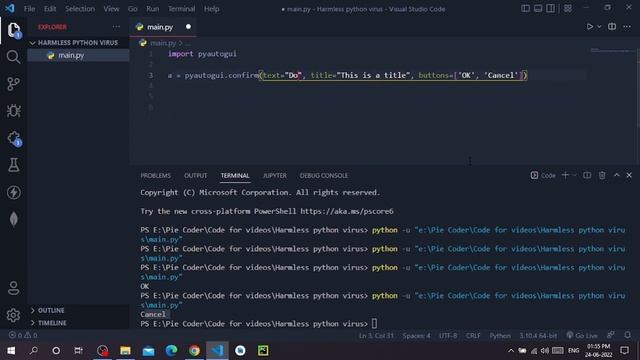Viewport: 640px width, 360px height.
Task: Open the Testing flask view
Action: [13, 165]
